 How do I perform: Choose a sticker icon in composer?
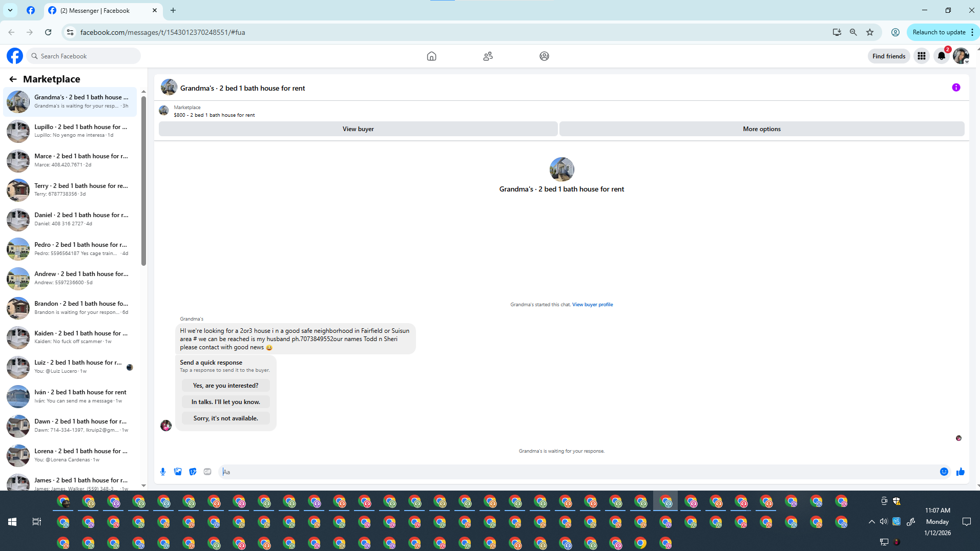tap(193, 472)
